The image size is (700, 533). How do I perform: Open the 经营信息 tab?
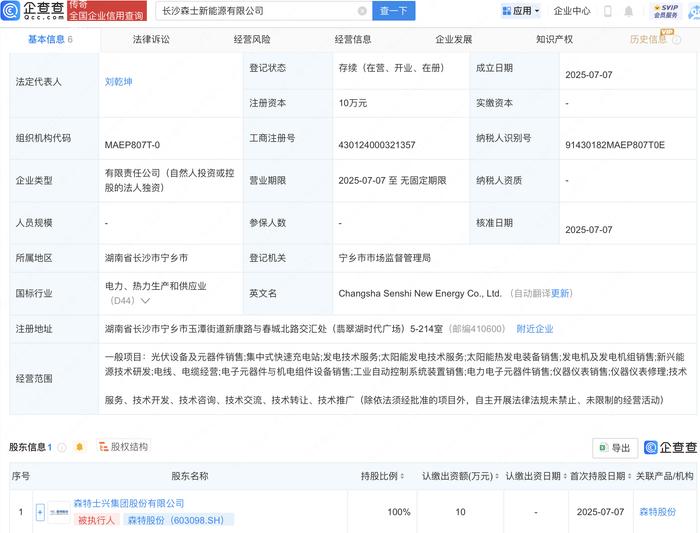tap(353, 39)
